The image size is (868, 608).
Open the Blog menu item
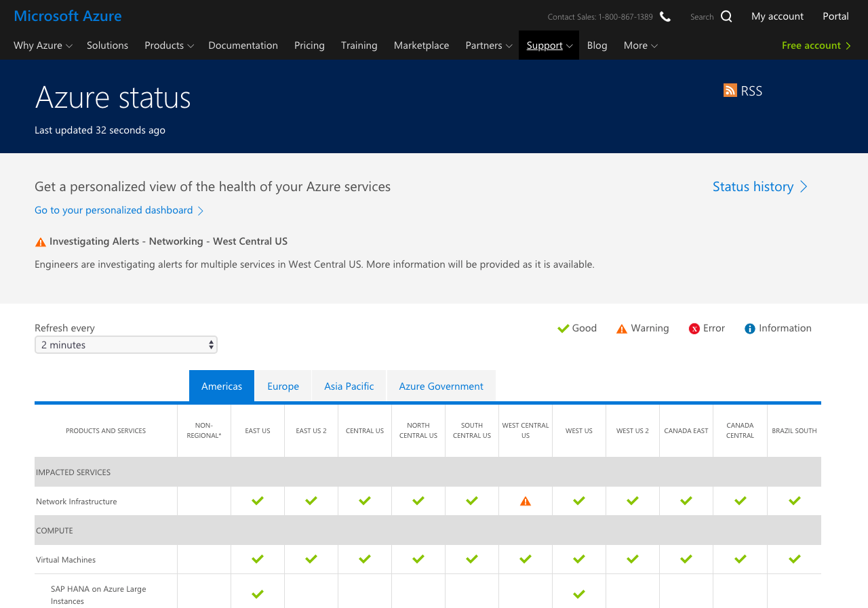tap(597, 45)
